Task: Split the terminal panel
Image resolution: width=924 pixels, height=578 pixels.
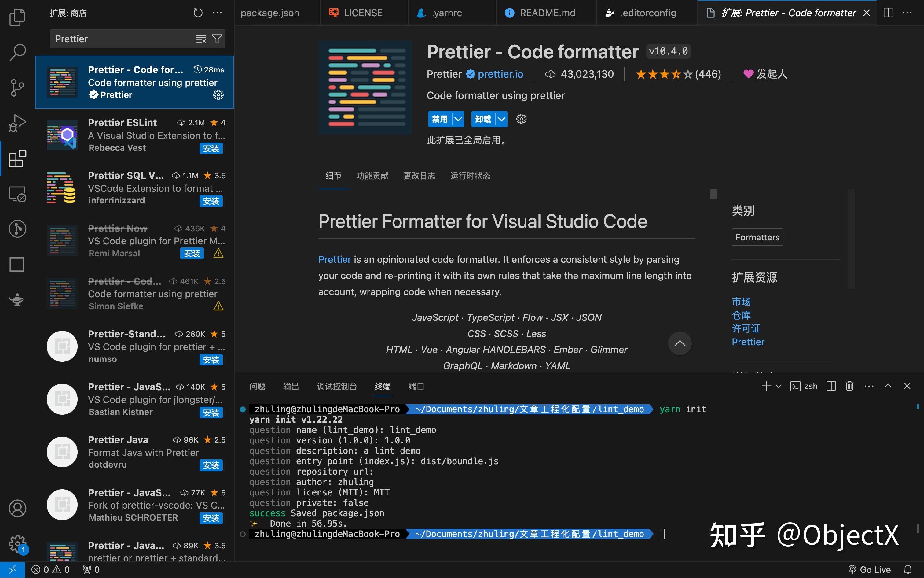Action: tap(831, 386)
